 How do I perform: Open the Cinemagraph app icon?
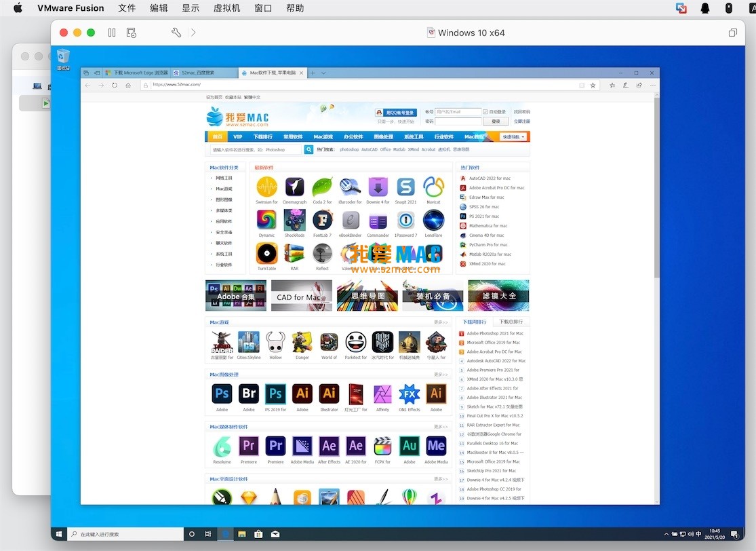pyautogui.click(x=294, y=187)
